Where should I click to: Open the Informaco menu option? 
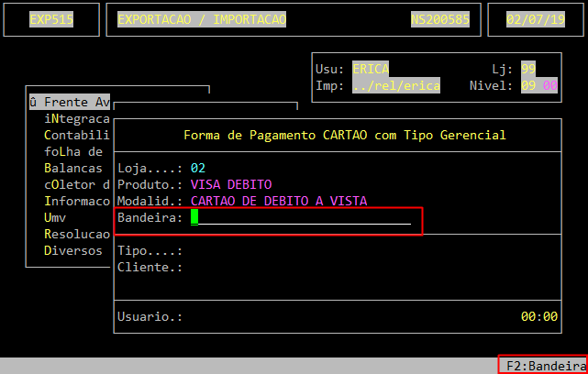tap(77, 201)
